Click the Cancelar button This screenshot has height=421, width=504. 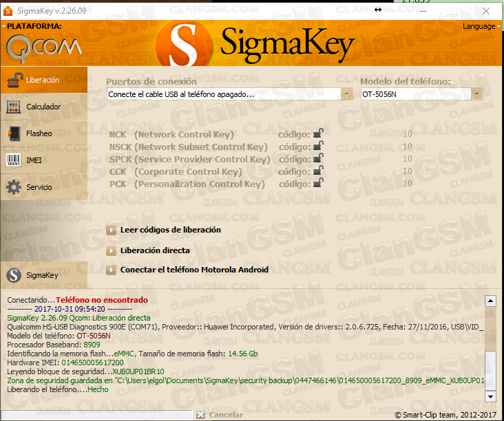tap(226, 415)
